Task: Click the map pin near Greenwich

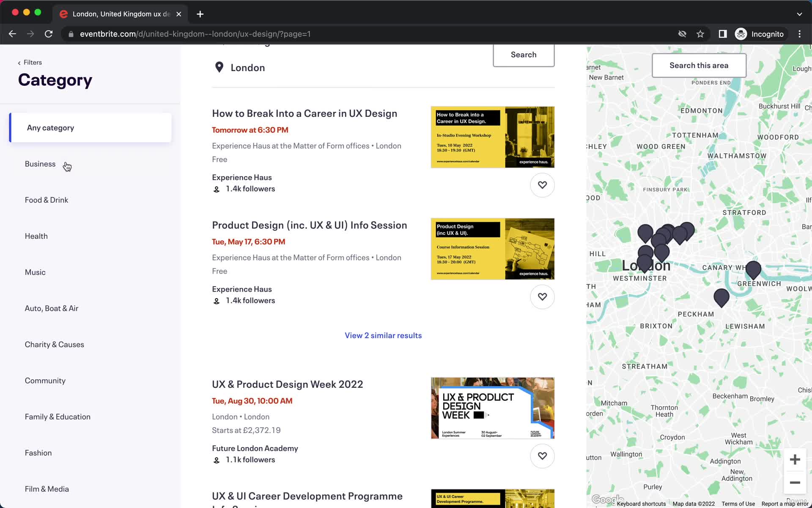Action: pyautogui.click(x=753, y=270)
